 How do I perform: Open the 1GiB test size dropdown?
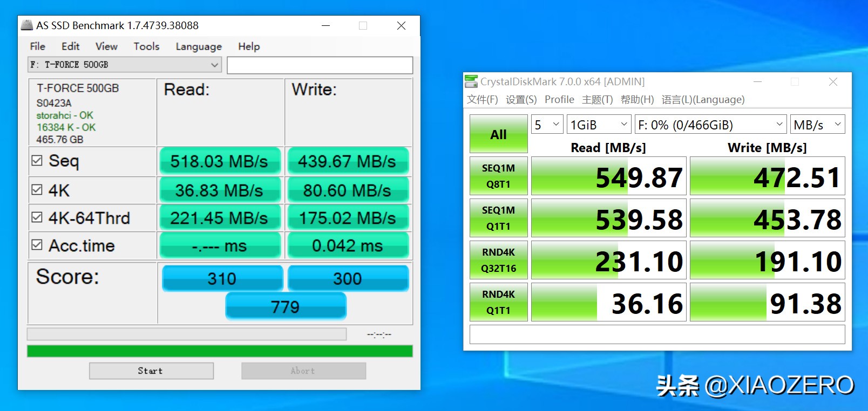click(599, 125)
